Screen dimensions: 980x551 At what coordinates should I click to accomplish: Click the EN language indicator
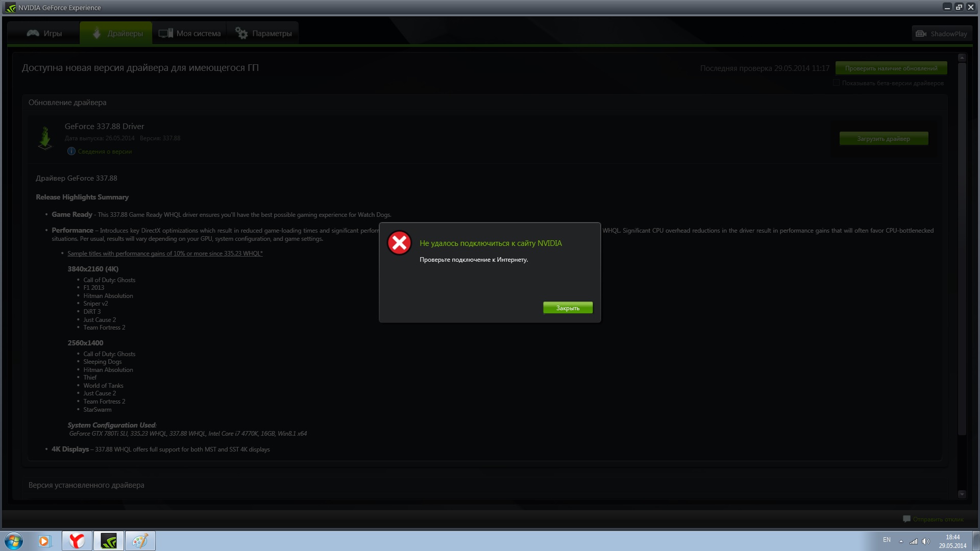887,540
